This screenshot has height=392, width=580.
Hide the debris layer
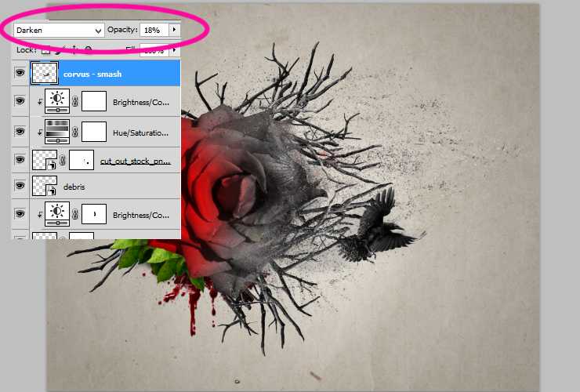20,185
